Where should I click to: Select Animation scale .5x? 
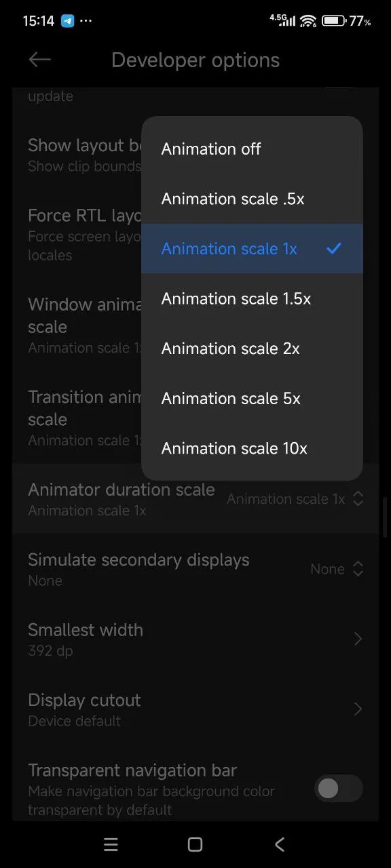tap(252, 199)
